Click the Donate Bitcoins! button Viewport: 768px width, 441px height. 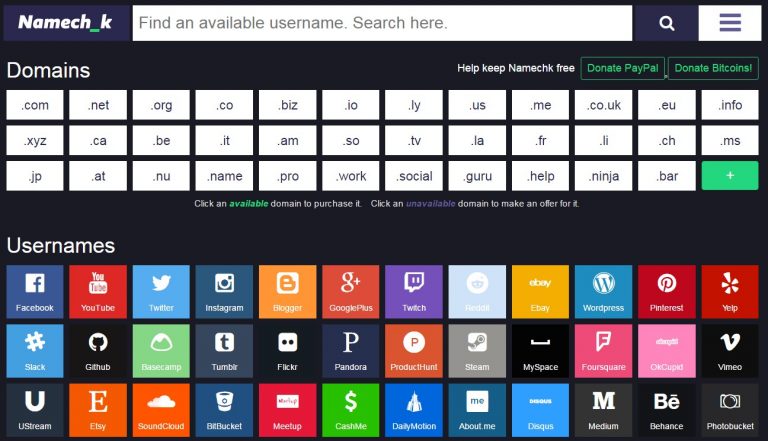pos(713,68)
